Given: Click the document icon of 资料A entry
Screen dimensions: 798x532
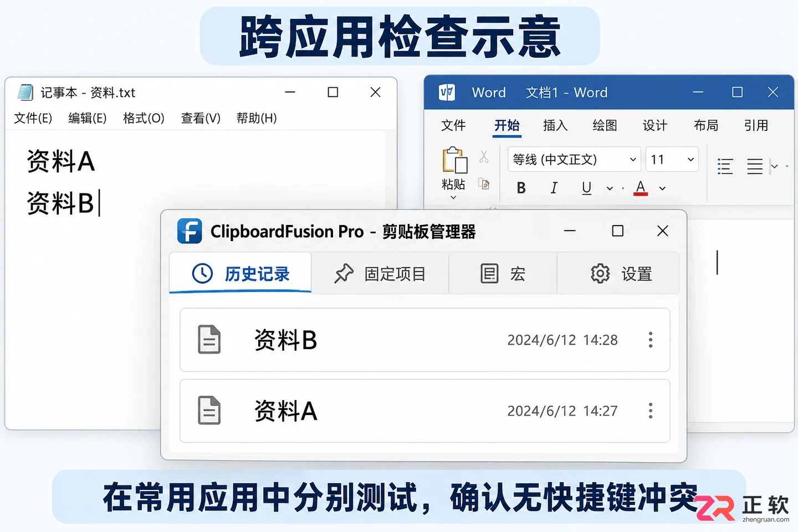Looking at the screenshot, I should point(209,411).
